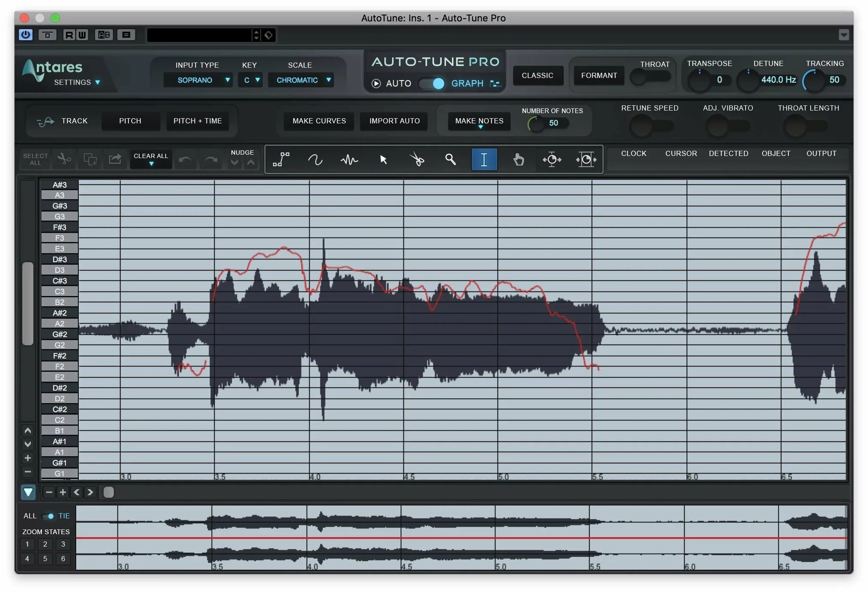868x592 pixels.
Task: Toggle the plugin power bypass button
Action: pos(26,35)
